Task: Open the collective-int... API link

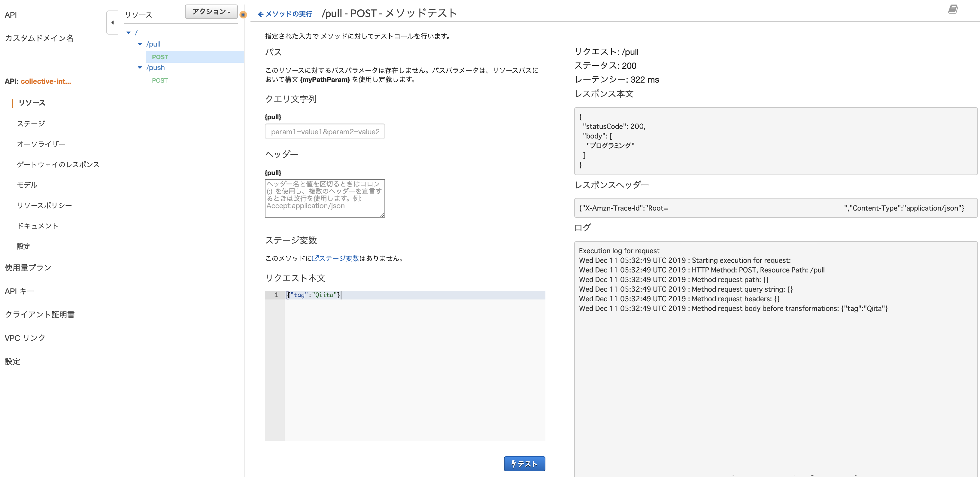Action: tap(46, 81)
